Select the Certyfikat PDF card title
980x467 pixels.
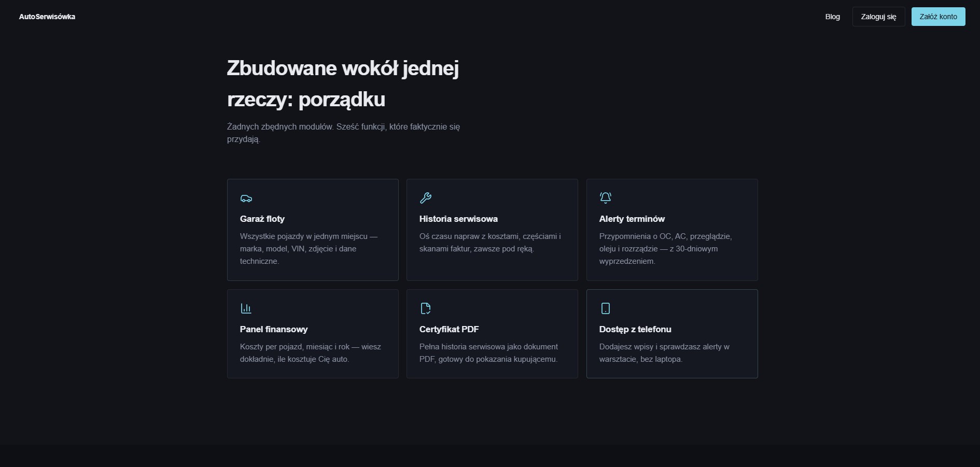click(449, 329)
